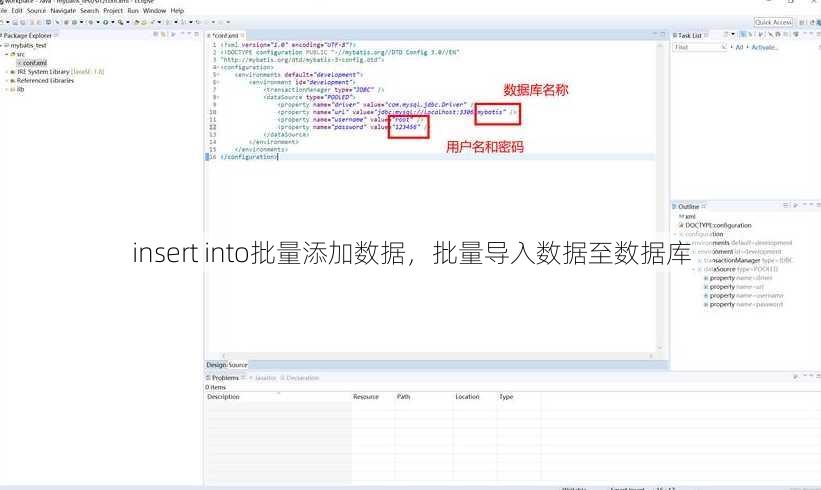Viewport: 821px width, 490px height.
Task: Sort Problems by Description column
Action: pos(278,397)
